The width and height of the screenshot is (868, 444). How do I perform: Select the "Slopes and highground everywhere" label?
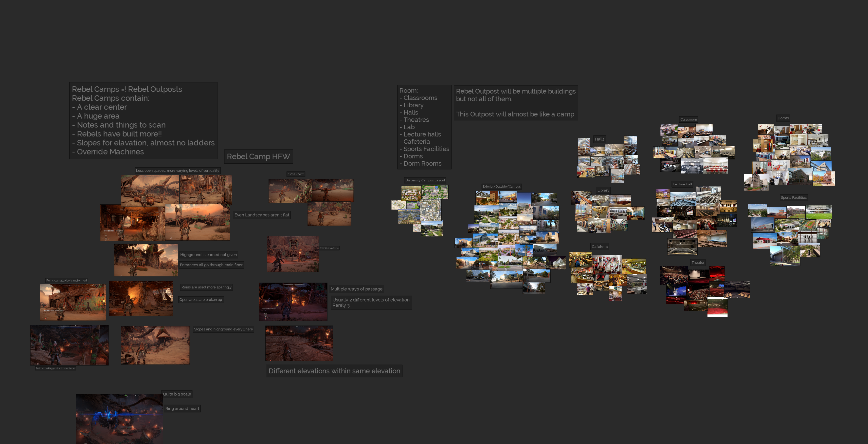223,329
